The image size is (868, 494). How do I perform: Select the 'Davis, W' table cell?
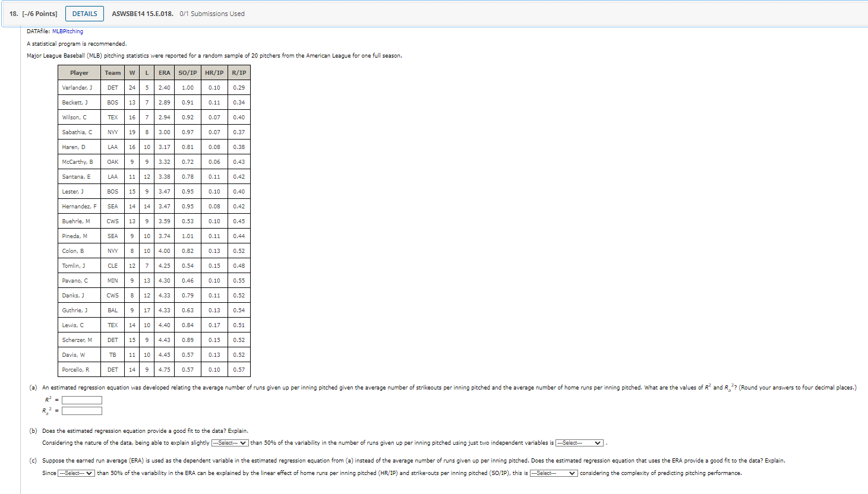[x=79, y=354]
